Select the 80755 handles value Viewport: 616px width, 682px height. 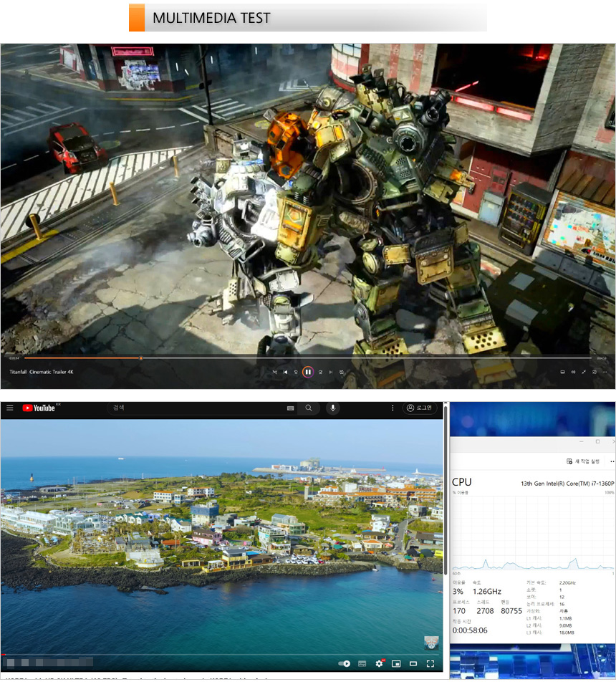tap(511, 611)
